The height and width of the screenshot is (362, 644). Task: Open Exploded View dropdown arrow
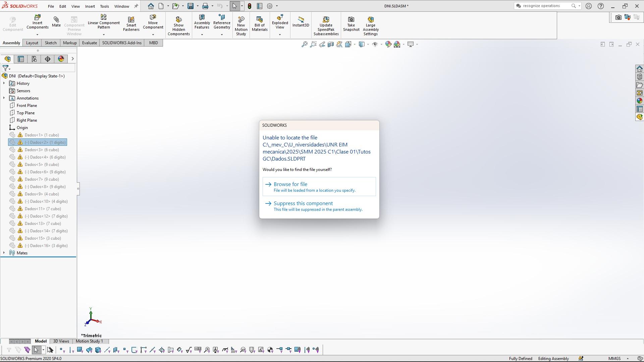[280, 35]
